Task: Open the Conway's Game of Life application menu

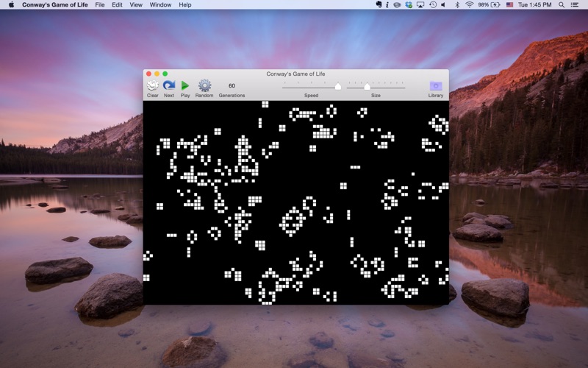Action: pos(54,4)
